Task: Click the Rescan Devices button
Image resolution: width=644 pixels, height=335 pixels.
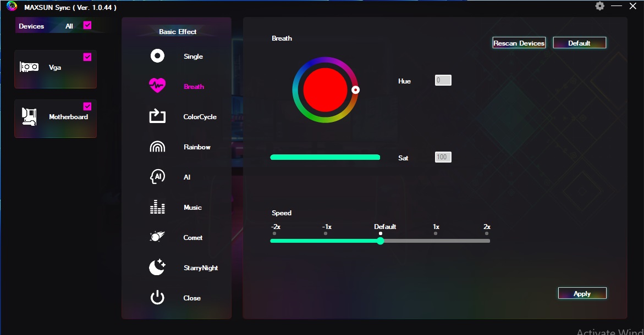Action: [x=519, y=43]
